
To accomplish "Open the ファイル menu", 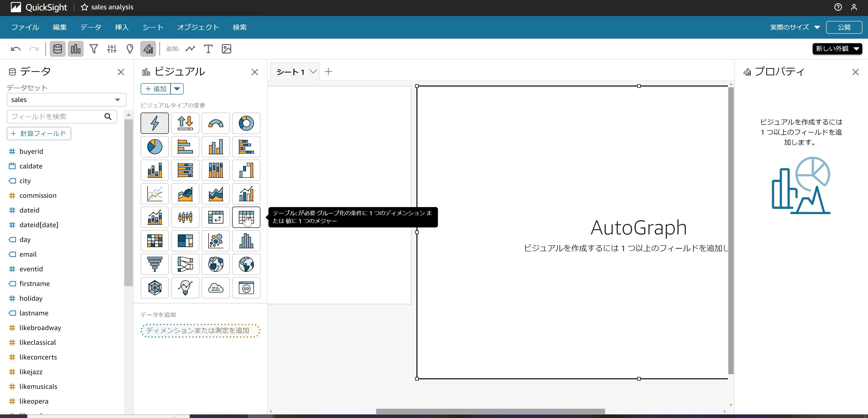I will (x=25, y=27).
